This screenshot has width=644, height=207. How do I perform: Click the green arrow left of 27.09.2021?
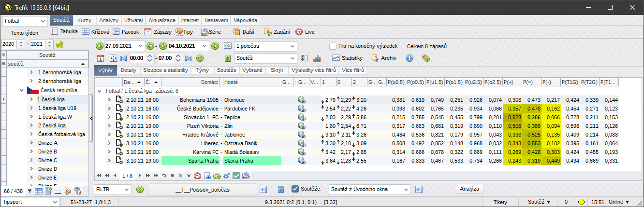click(x=100, y=46)
